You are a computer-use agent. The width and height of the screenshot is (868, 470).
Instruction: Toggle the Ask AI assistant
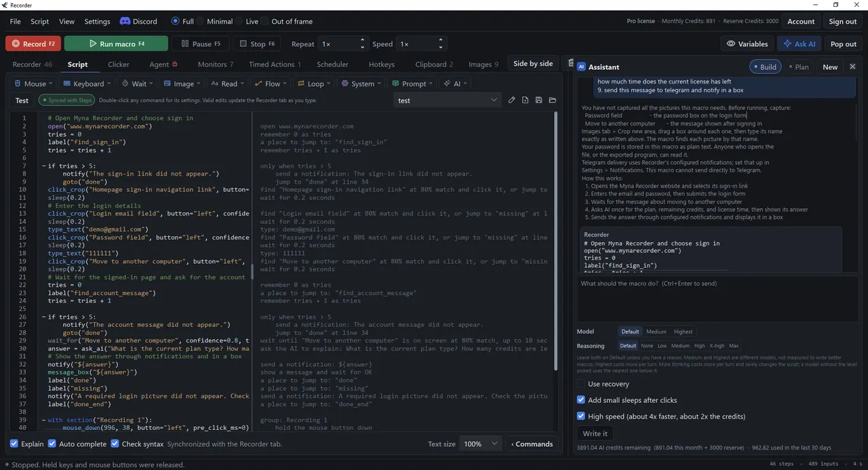[x=800, y=43]
